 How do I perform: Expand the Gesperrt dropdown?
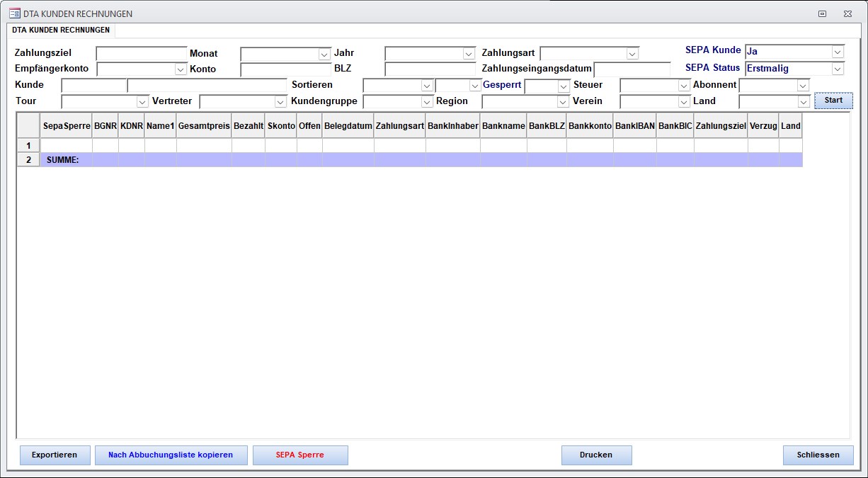coord(564,86)
